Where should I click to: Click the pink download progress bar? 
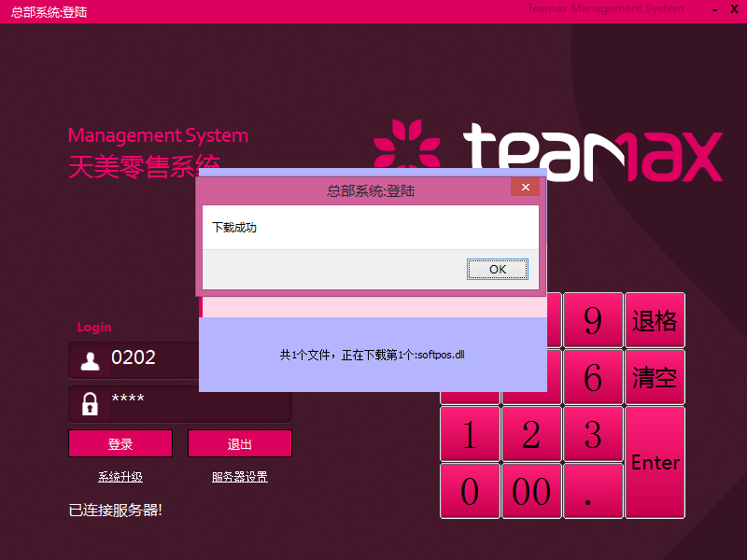pyautogui.click(x=373, y=307)
